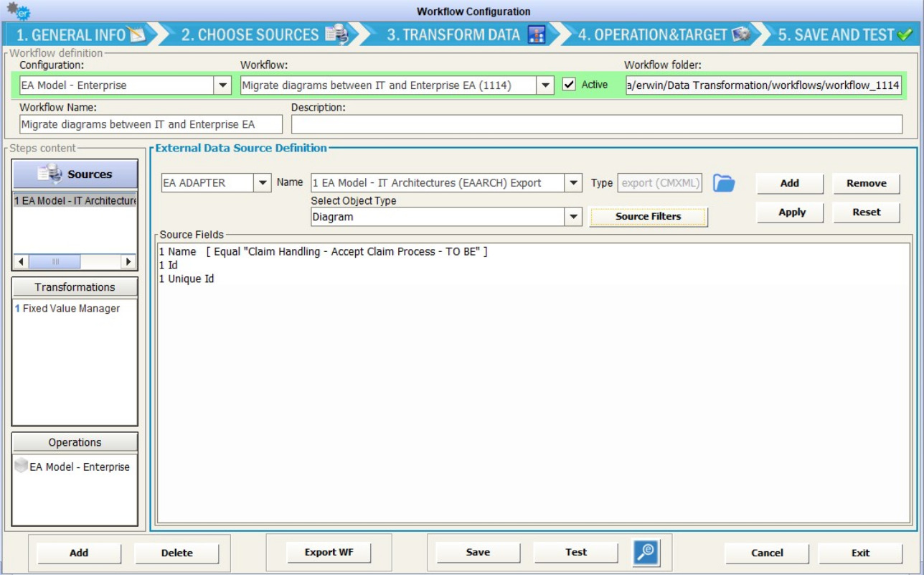This screenshot has width=924, height=575.
Task: Click the Description input field
Action: (x=597, y=124)
